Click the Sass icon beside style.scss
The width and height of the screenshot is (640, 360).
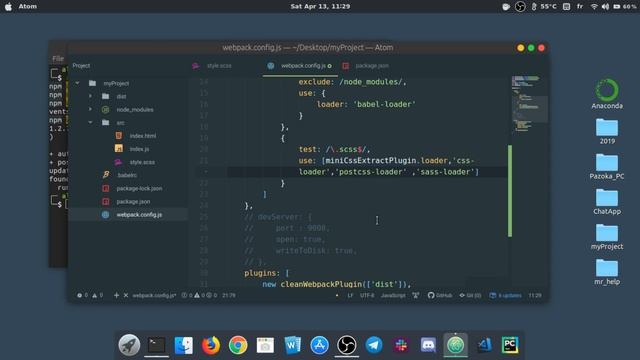[118, 162]
